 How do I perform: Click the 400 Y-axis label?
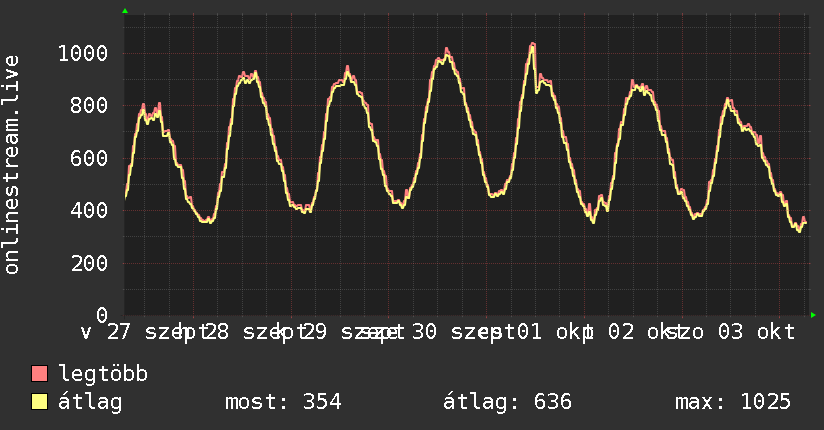(x=89, y=210)
